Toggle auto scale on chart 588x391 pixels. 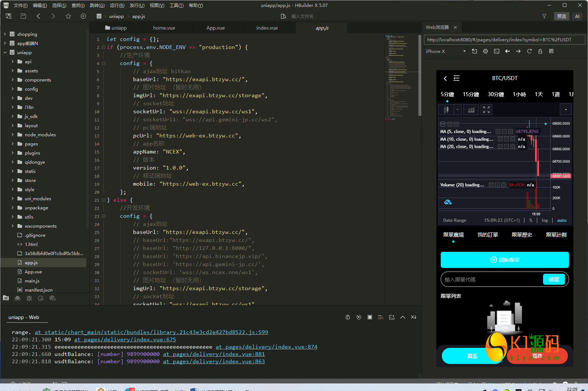tap(562, 220)
